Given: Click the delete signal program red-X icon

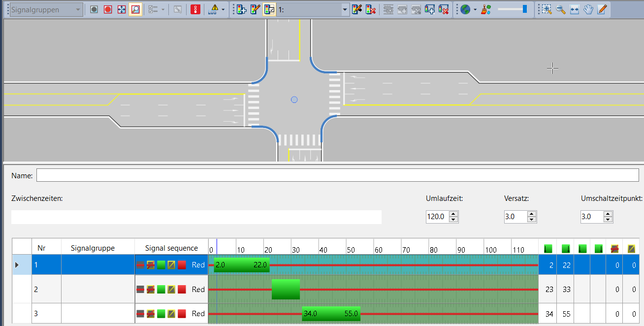Looking at the screenshot, I should (371, 9).
